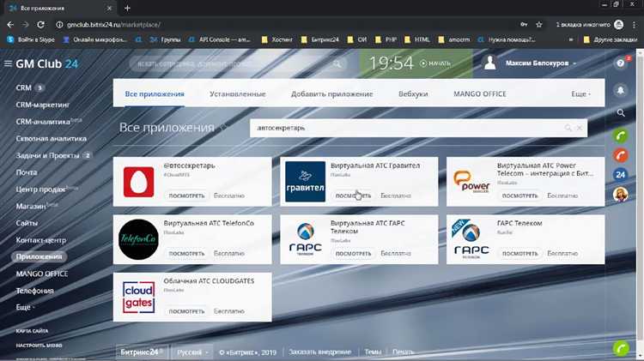Click the profile picture next to Максим Белокуров
644x361 pixels.
490,63
